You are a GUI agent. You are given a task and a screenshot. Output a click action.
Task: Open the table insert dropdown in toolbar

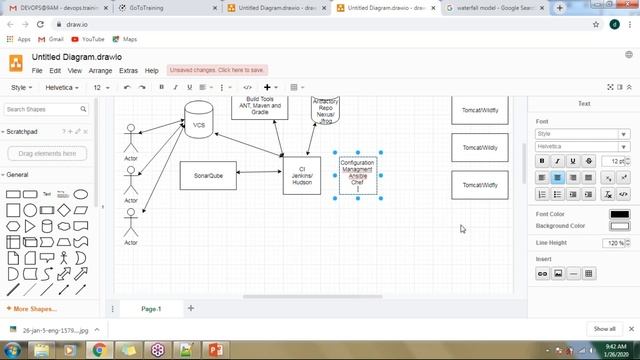[297, 87]
